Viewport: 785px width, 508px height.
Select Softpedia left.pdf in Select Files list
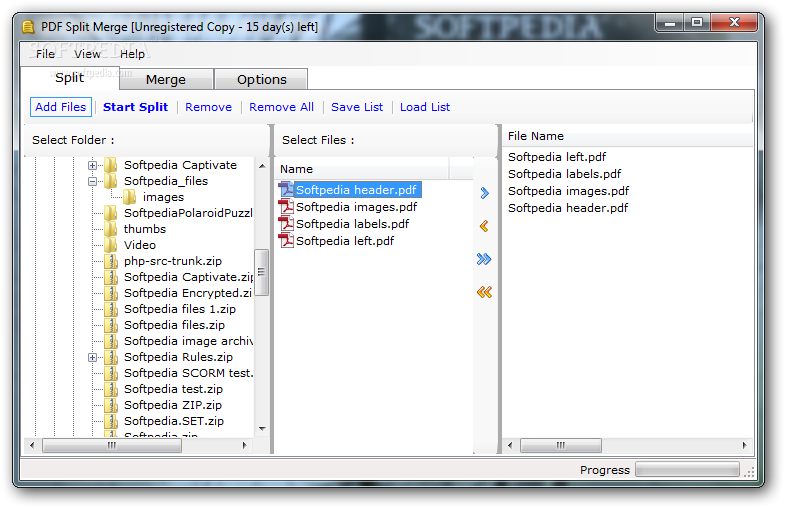pos(345,240)
